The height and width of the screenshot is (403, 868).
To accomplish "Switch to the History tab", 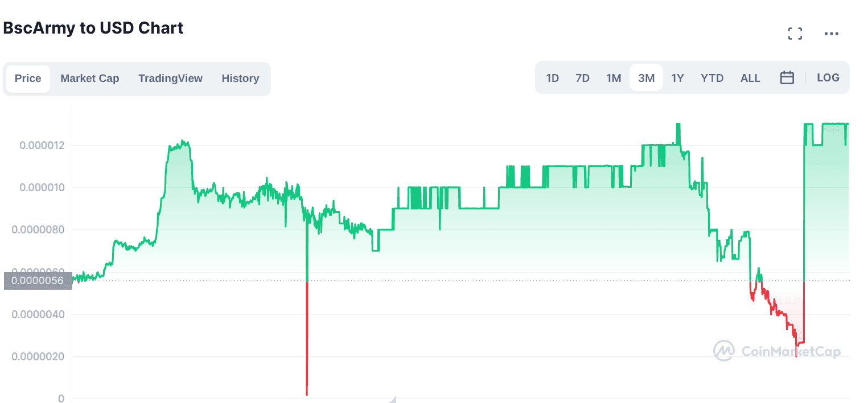I will click(240, 79).
